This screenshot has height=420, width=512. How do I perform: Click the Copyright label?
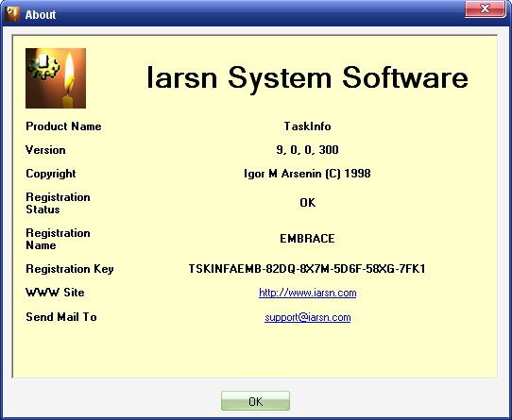coord(51,174)
